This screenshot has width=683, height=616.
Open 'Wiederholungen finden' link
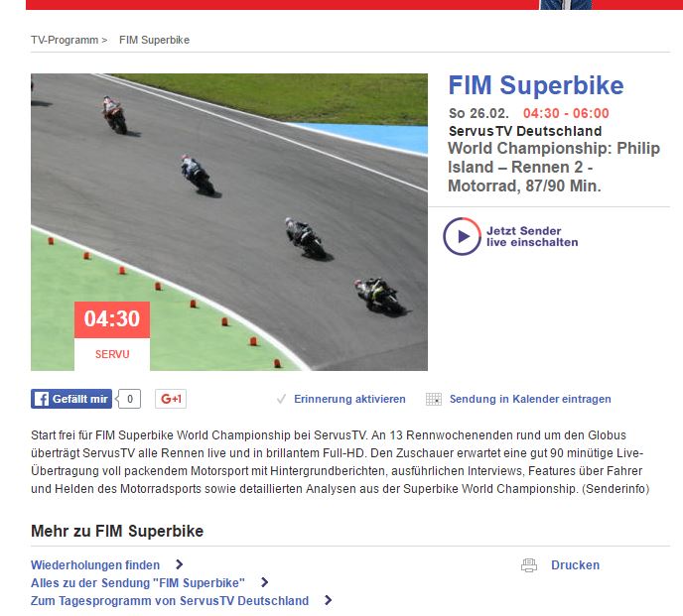coord(95,565)
